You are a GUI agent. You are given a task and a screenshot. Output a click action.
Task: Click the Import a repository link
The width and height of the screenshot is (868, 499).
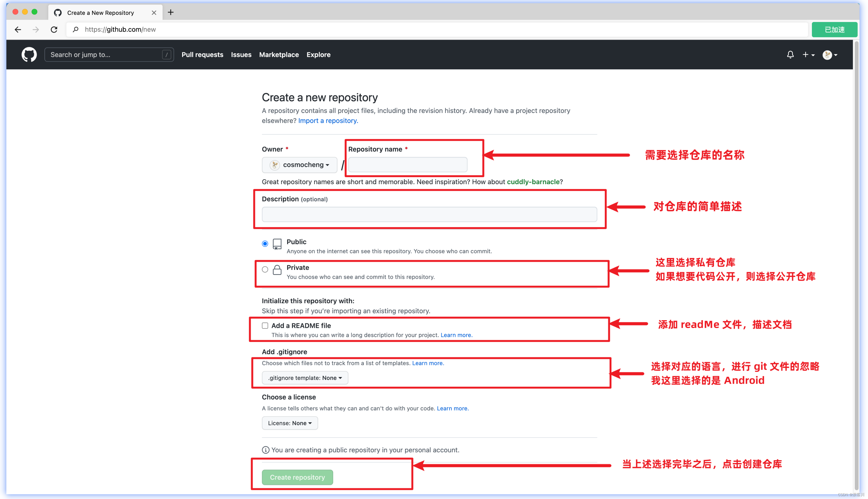pos(328,121)
